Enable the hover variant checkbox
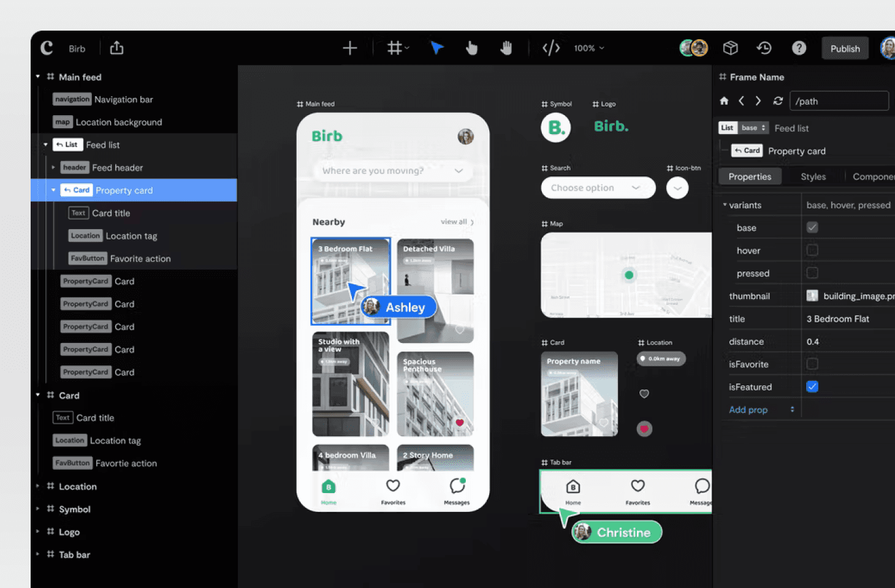 point(812,250)
